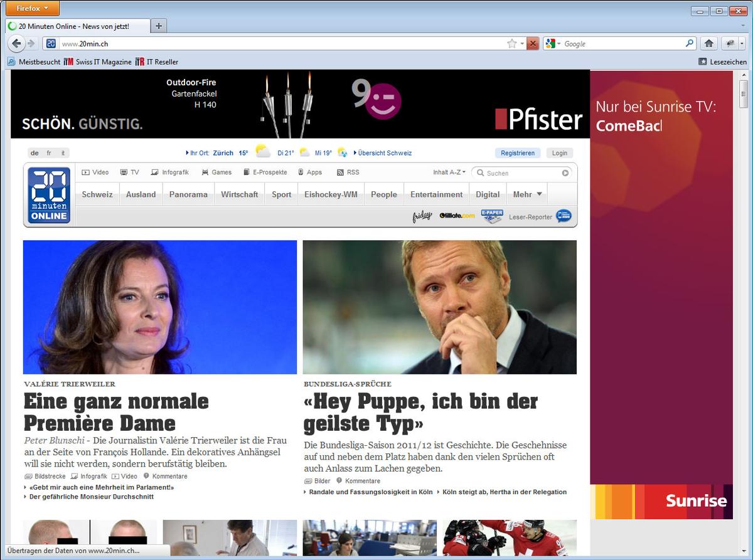
Task: Click the 20min site identity icon in address bar
Action: tap(51, 43)
